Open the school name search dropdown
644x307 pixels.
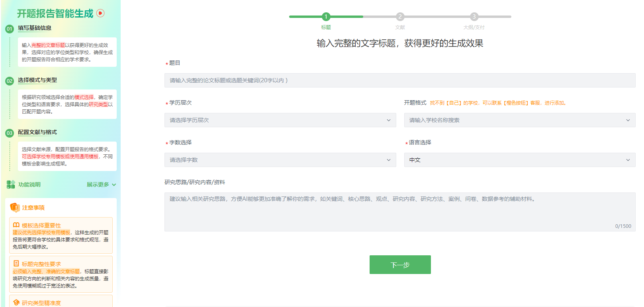519,120
